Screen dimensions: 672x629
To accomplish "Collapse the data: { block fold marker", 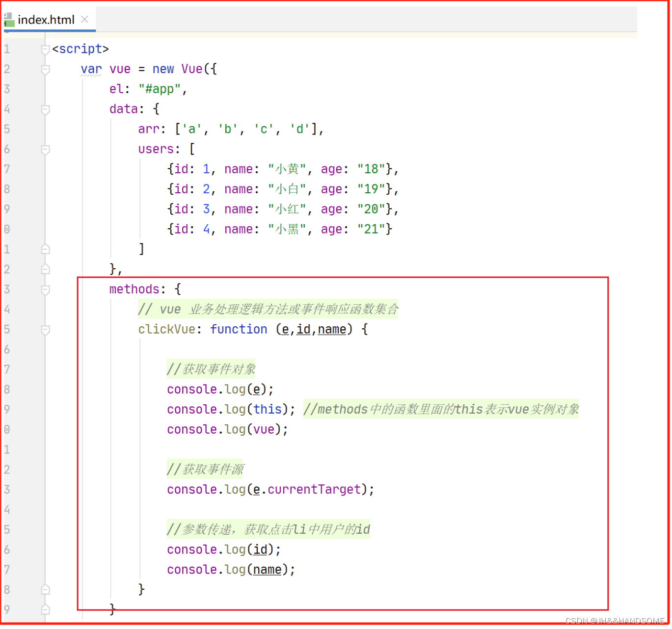I will coord(45,109).
